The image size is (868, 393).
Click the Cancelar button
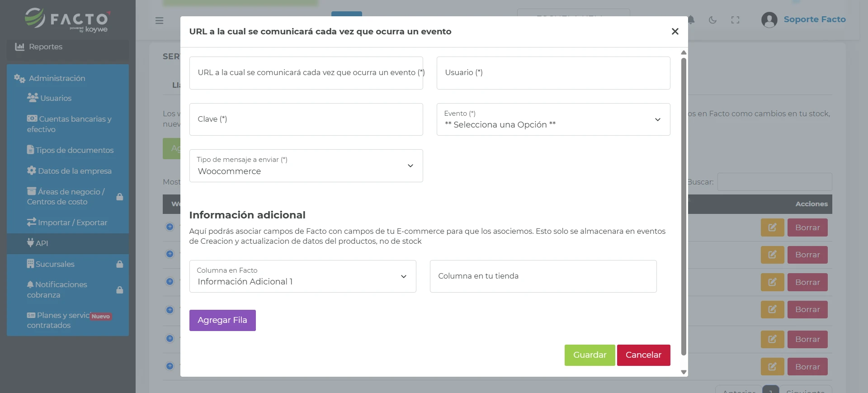tap(643, 355)
